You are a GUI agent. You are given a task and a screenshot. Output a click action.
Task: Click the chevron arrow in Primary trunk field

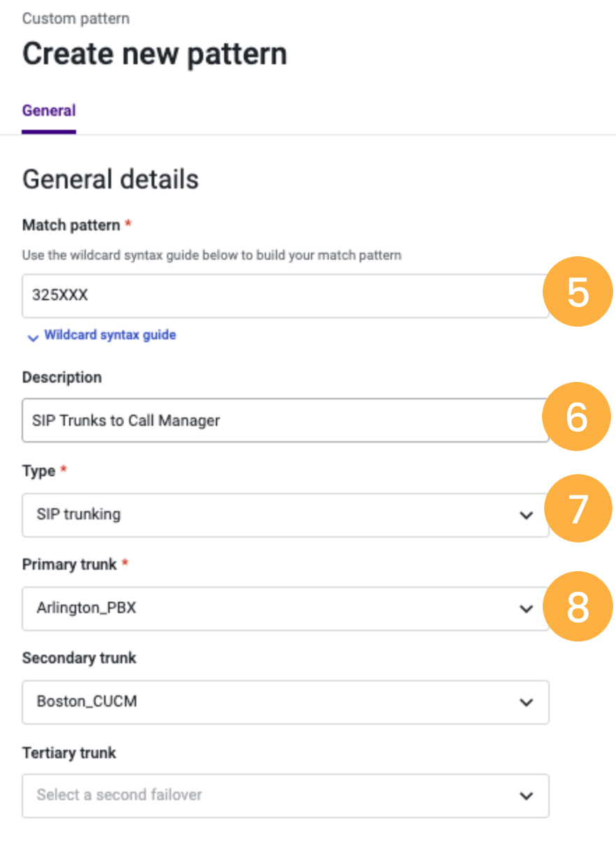[526, 609]
